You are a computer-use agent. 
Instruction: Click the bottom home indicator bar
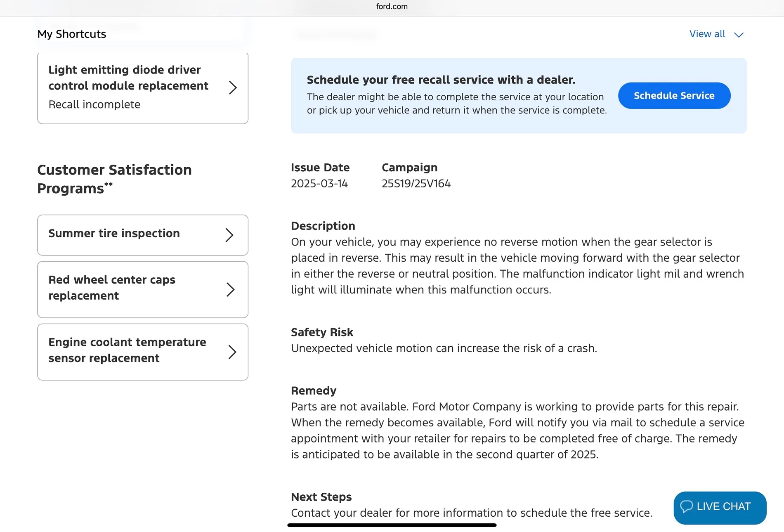pyautogui.click(x=392, y=525)
